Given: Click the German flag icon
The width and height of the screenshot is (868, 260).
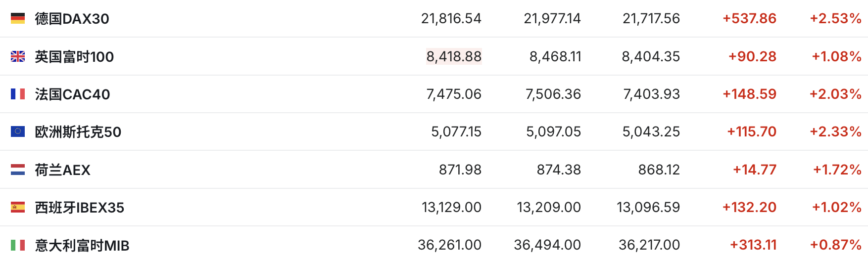Looking at the screenshot, I should coord(18,19).
